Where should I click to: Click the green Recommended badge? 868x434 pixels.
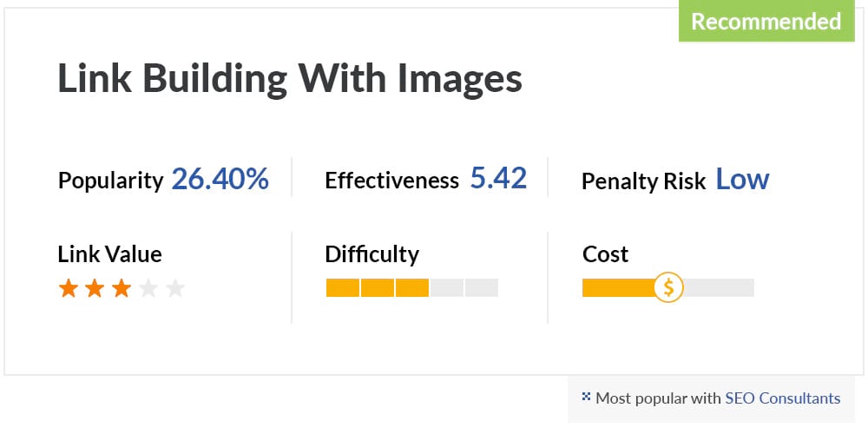pos(766,21)
